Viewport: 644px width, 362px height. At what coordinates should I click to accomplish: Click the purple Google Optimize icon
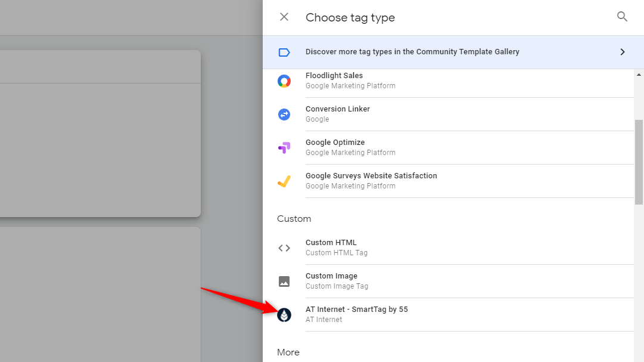284,148
